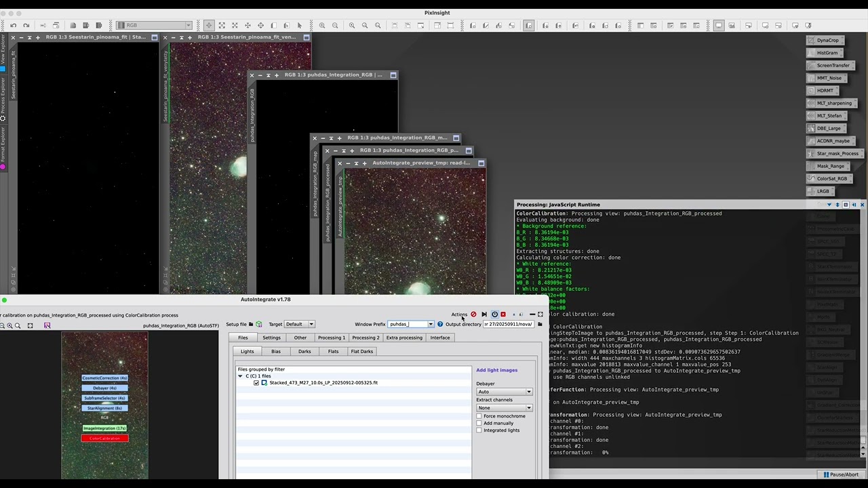Open the LRGB process icon

click(820, 191)
